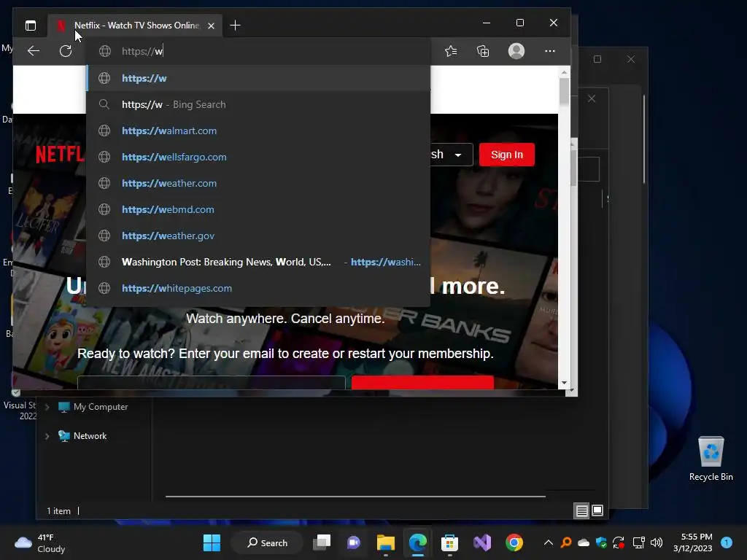Choose the https://w Bing Search suggestion

259,104
